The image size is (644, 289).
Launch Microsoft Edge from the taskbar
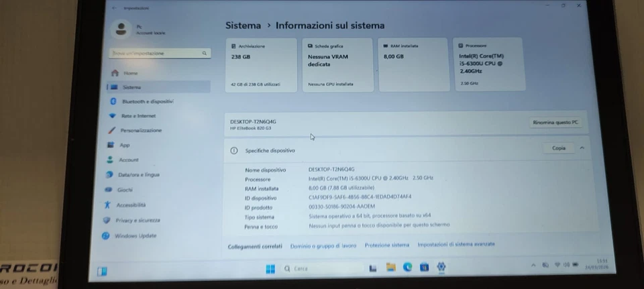(407, 268)
